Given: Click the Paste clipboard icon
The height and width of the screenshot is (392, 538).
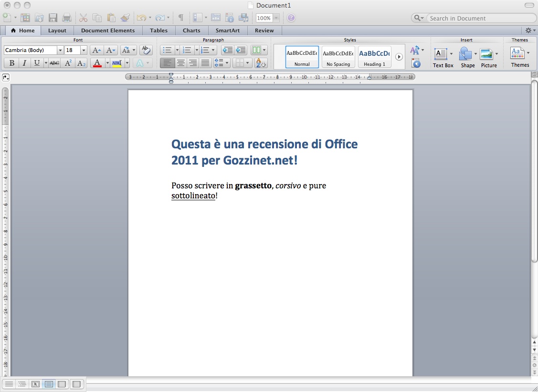Looking at the screenshot, I should point(111,18).
